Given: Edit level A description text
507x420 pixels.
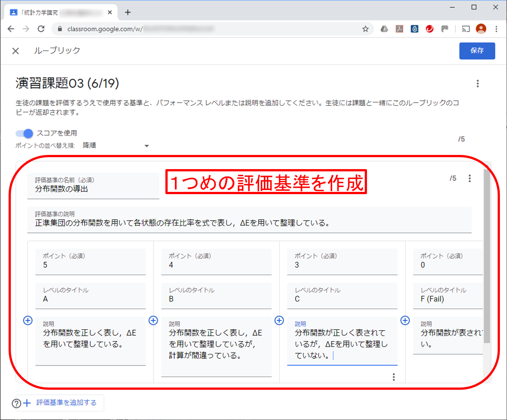Looking at the screenshot, I should [x=90, y=341].
